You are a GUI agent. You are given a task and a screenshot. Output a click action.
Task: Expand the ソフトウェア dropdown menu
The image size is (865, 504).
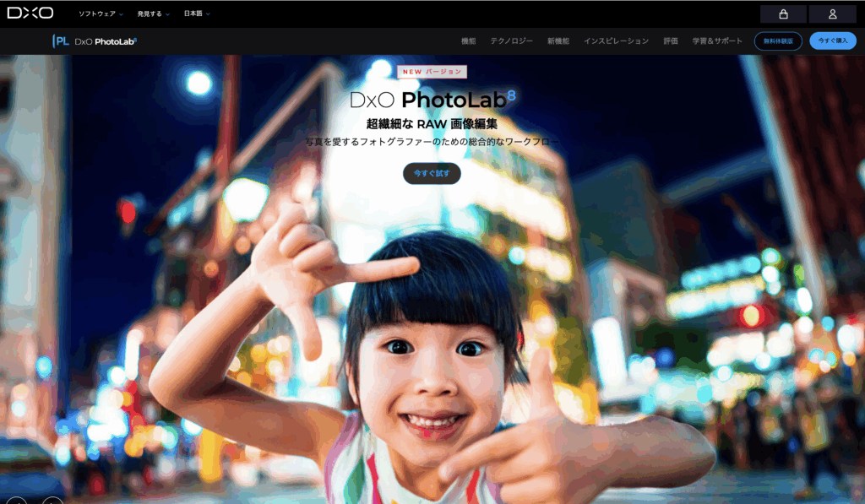pyautogui.click(x=101, y=14)
